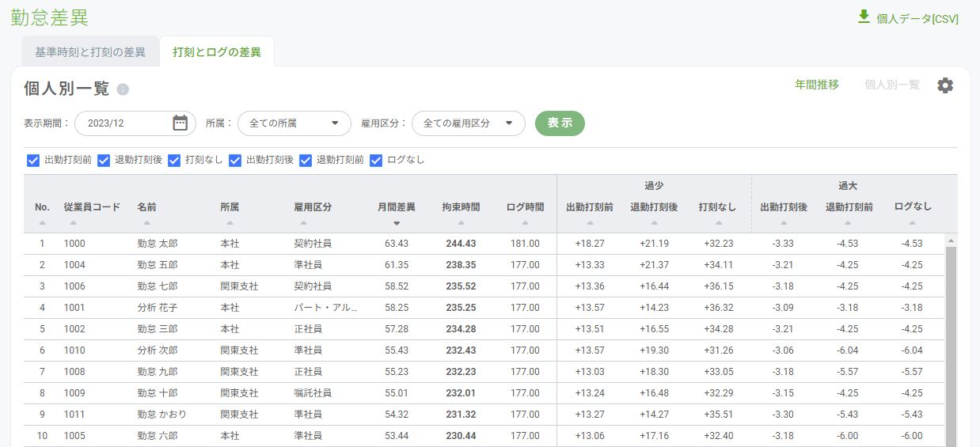Expand the 所属 dropdown
This screenshot has width=980, height=447.
coord(294,123)
